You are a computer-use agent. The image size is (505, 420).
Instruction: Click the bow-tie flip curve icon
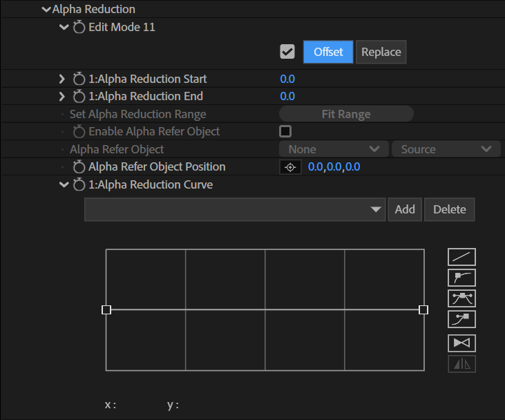[461, 343]
